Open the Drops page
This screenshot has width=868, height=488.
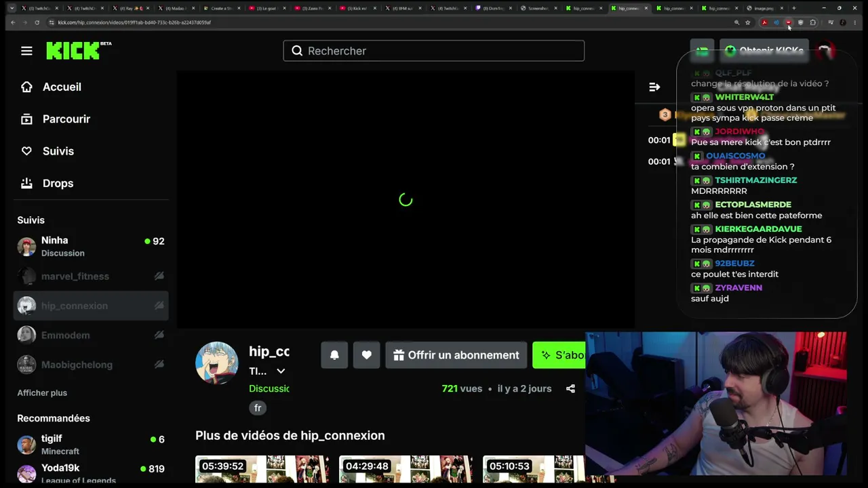(58, 183)
